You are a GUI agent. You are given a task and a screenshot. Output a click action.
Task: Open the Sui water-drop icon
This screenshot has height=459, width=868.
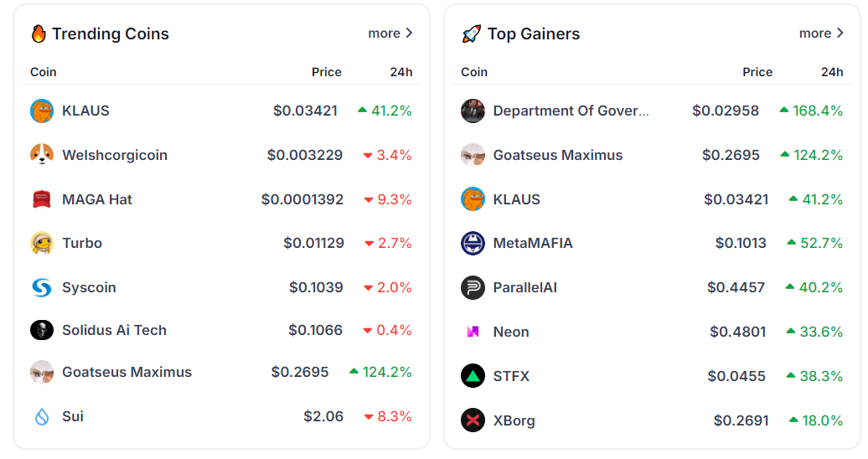(x=42, y=416)
